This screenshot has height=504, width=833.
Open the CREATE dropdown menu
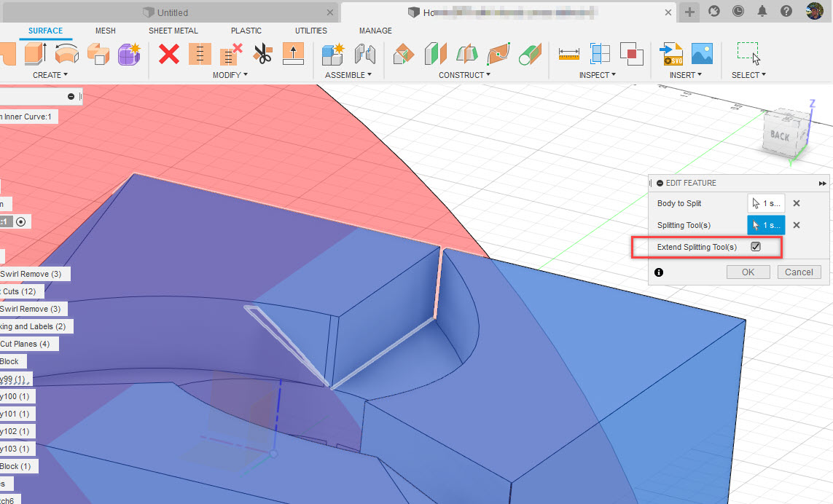click(x=50, y=75)
